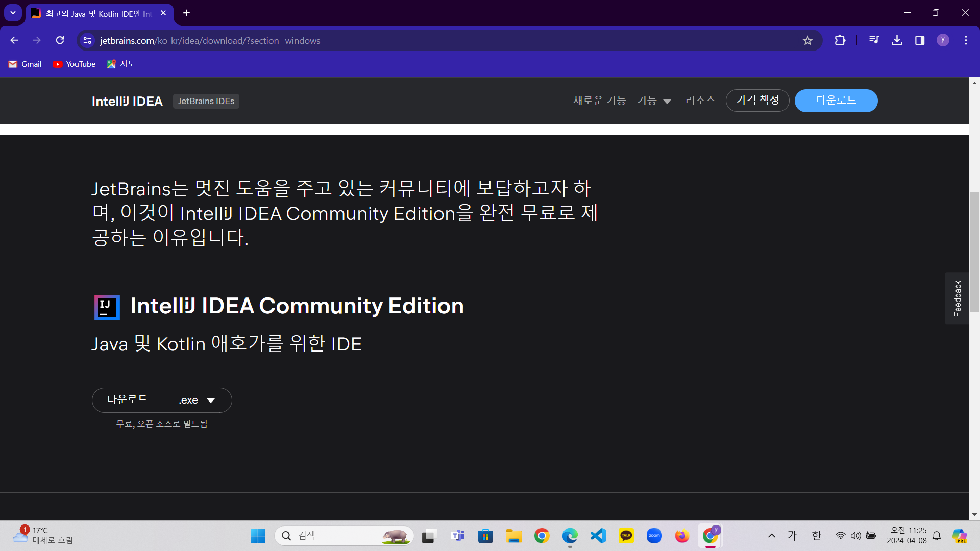The width and height of the screenshot is (980, 551).
Task: Bookmark this page with the star icon
Action: (x=807, y=40)
